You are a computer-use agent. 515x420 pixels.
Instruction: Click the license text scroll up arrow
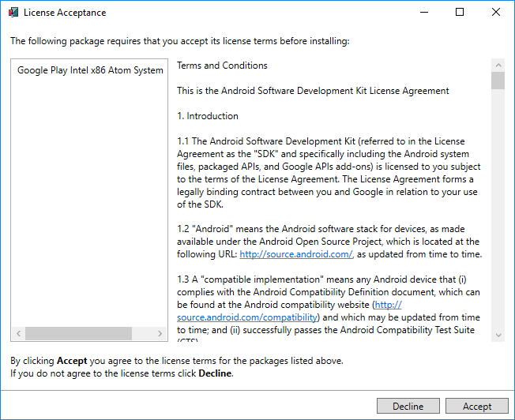498,65
